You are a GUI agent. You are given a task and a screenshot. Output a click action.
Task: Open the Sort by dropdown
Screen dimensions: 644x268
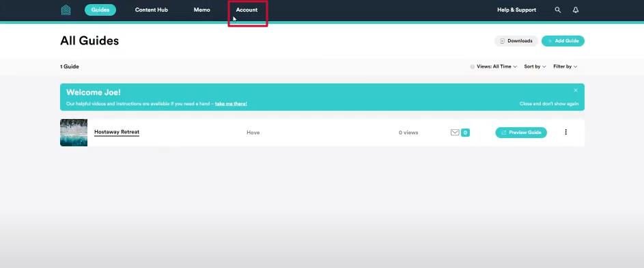535,66
